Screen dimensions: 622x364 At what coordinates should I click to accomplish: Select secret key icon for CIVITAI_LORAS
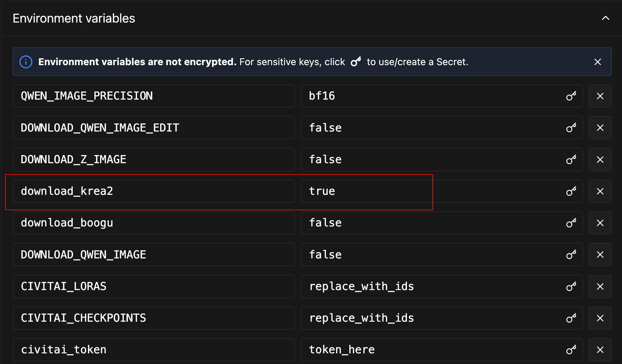[571, 287]
